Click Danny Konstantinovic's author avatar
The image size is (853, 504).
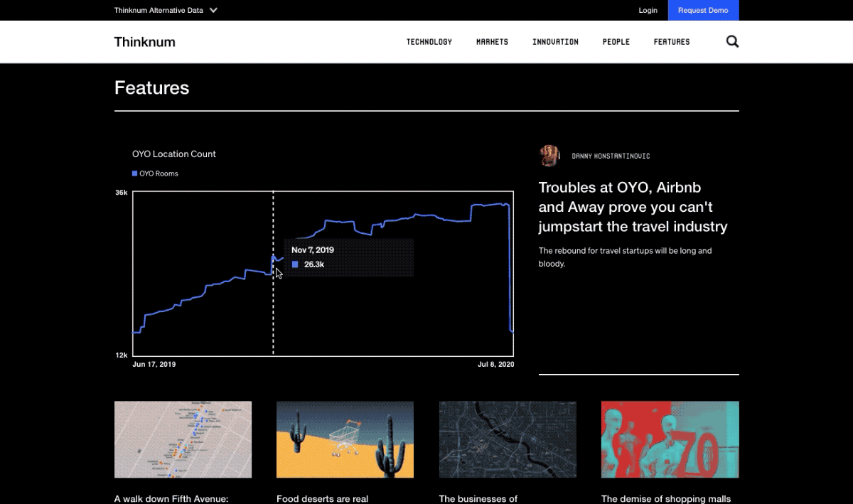pyautogui.click(x=549, y=156)
